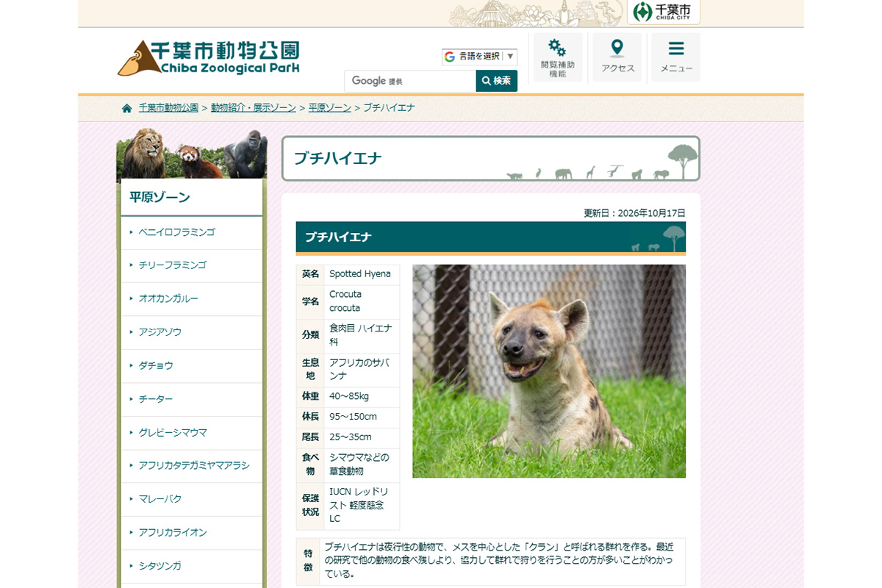
Task: Open the メニュー hamburger icon
Action: click(676, 57)
